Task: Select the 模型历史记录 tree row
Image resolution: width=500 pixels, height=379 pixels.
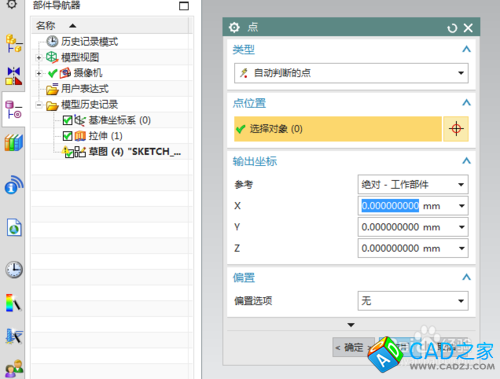Action: click(x=112, y=105)
